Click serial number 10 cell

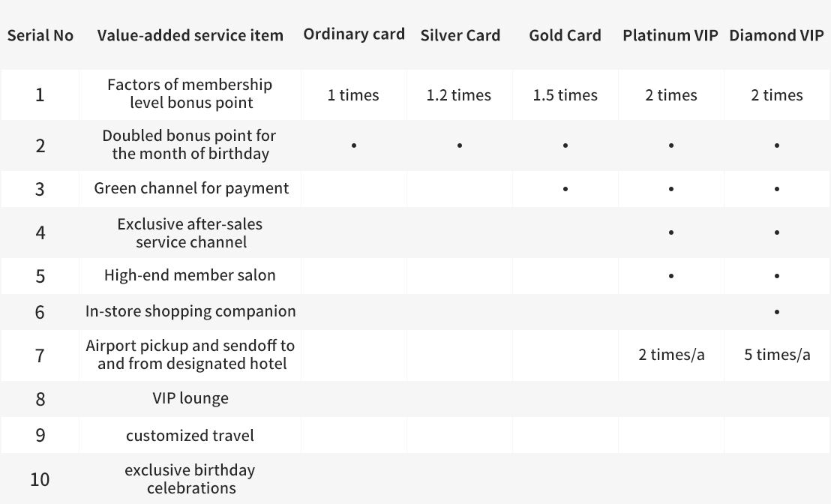(x=40, y=479)
